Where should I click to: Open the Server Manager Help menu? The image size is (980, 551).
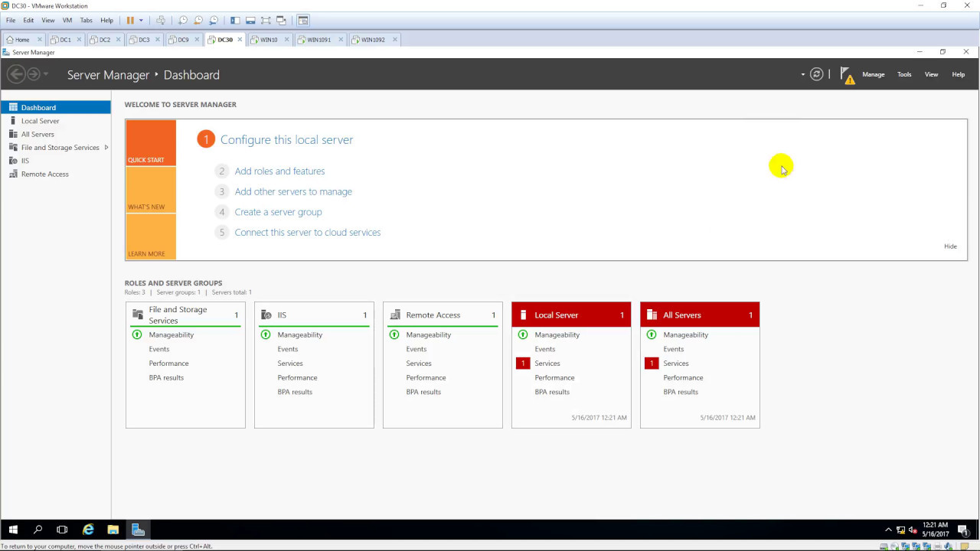(958, 74)
